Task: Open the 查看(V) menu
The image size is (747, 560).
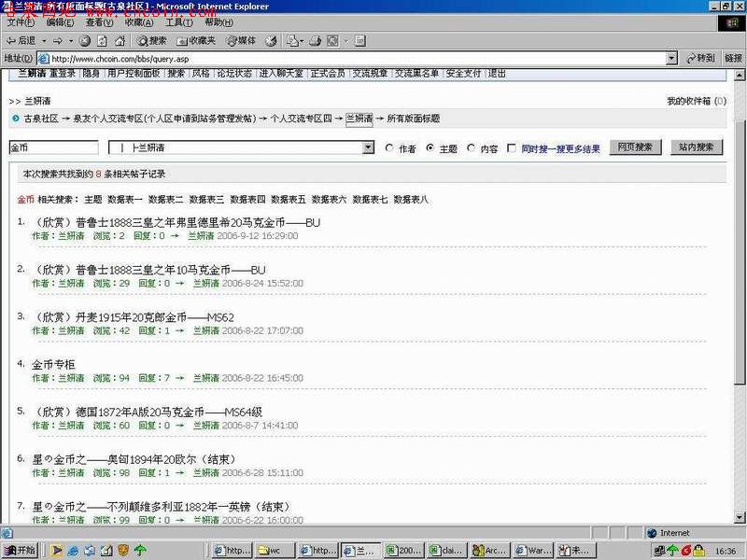Action: (100, 22)
